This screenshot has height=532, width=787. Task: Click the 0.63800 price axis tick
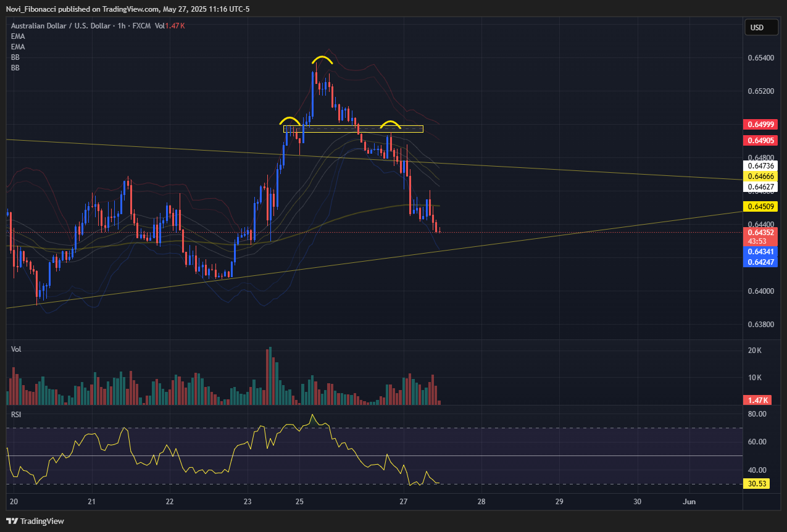click(760, 325)
